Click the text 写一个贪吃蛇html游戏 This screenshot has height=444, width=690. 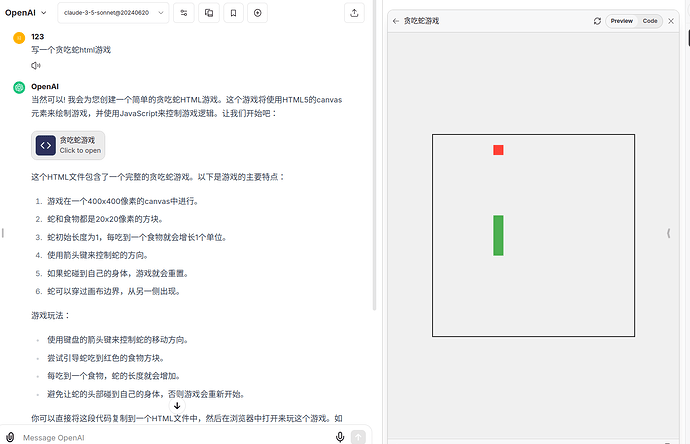click(x=71, y=50)
